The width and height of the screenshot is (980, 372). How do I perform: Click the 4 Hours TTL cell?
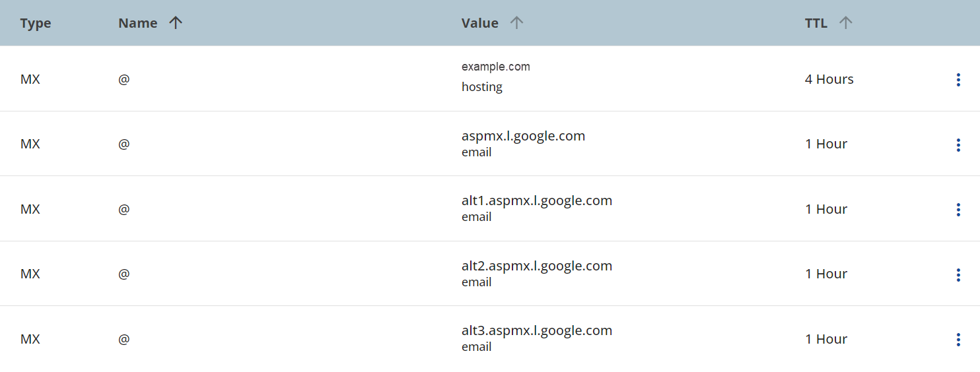829,80
